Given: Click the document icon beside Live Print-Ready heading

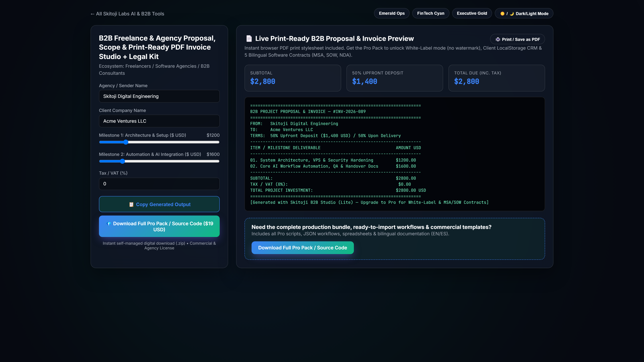Looking at the screenshot, I should [249, 39].
